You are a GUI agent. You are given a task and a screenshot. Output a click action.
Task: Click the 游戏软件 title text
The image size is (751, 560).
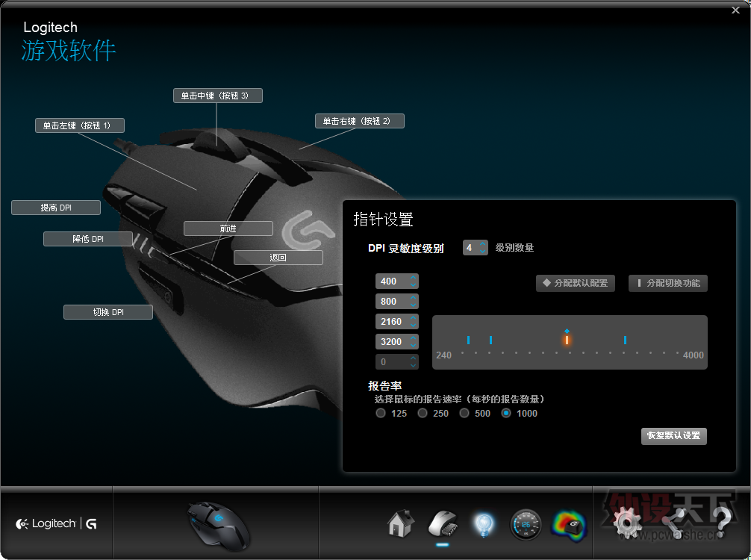69,50
